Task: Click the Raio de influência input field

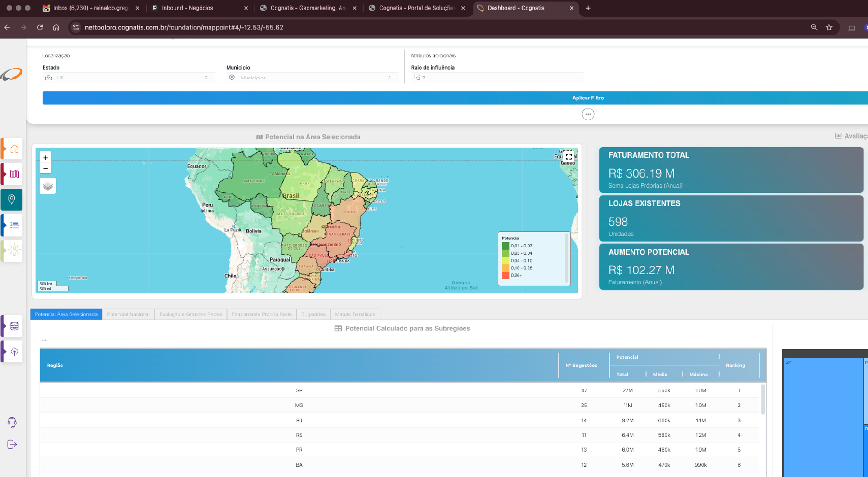Action: click(x=498, y=78)
